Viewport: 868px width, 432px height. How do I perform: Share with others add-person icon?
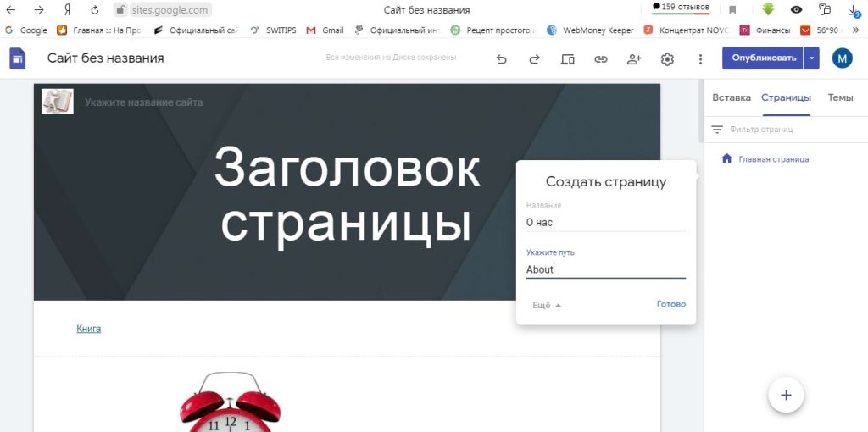coord(634,58)
